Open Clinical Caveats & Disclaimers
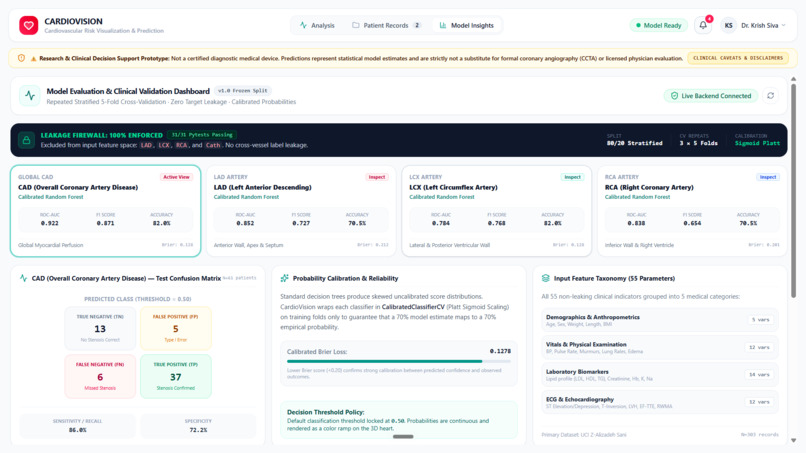Image resolution: width=806 pixels, height=453 pixels. pos(738,58)
